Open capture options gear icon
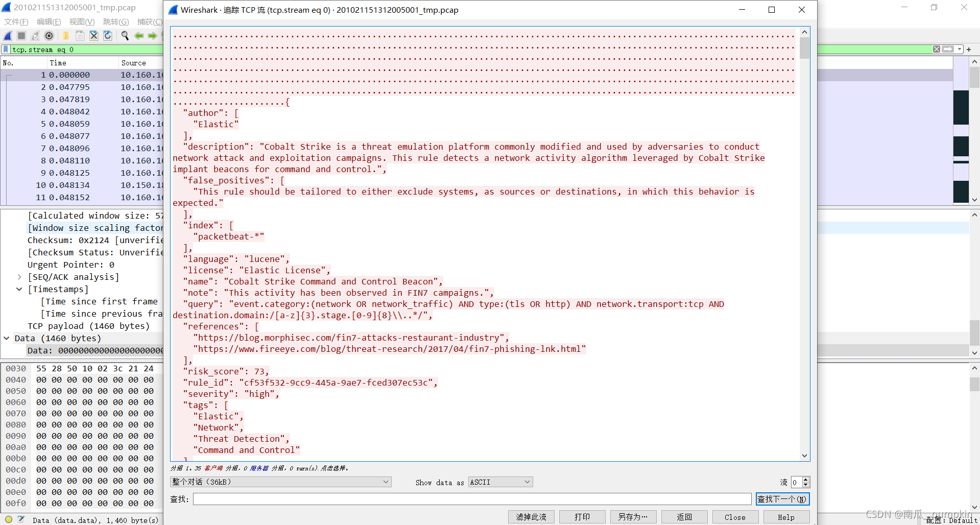Viewport: 980px width, 525px height. pos(49,36)
